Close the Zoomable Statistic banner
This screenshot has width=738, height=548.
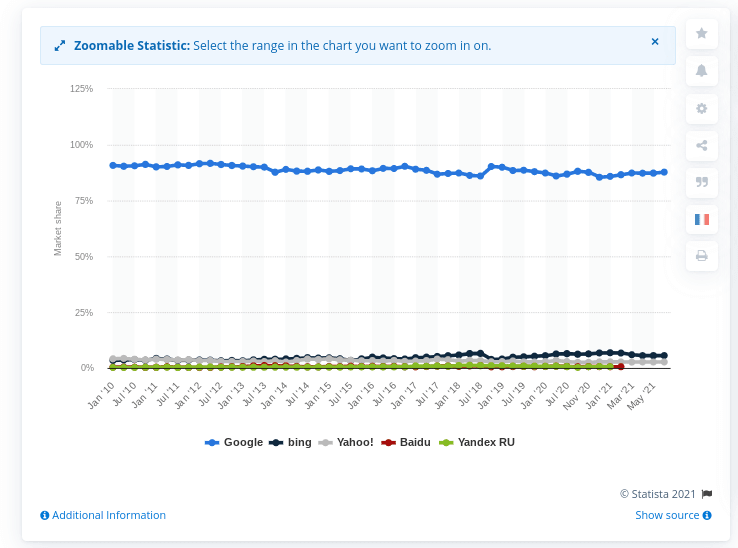tap(655, 42)
